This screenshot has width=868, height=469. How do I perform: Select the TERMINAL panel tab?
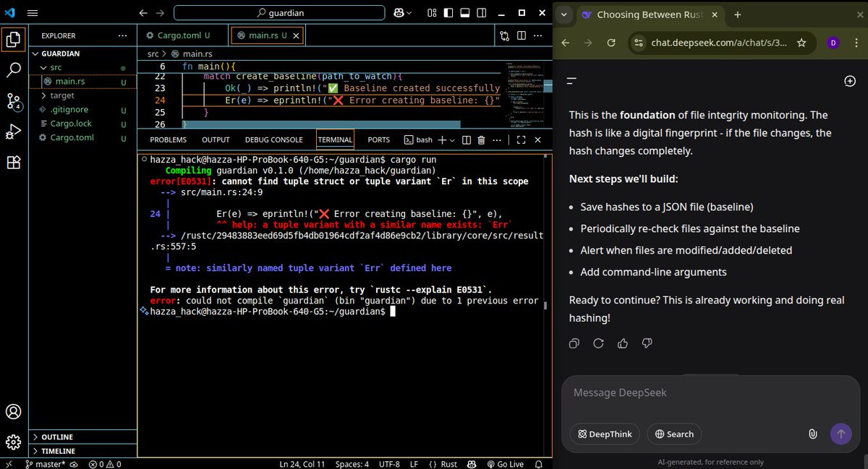[335, 139]
